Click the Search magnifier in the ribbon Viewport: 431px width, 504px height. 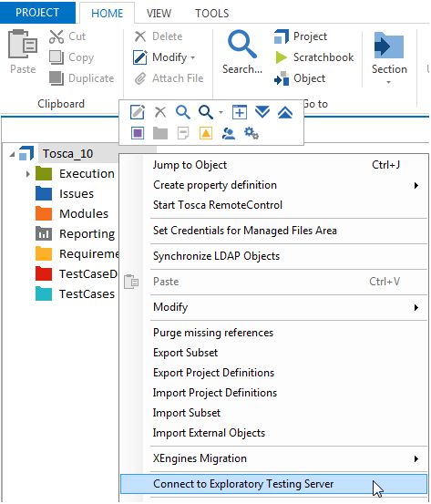point(242,45)
